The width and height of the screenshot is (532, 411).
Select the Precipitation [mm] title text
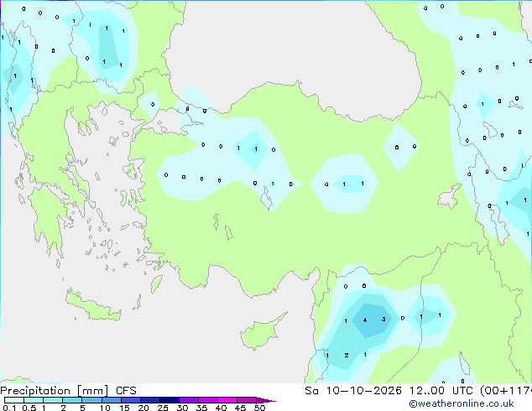tap(55, 391)
